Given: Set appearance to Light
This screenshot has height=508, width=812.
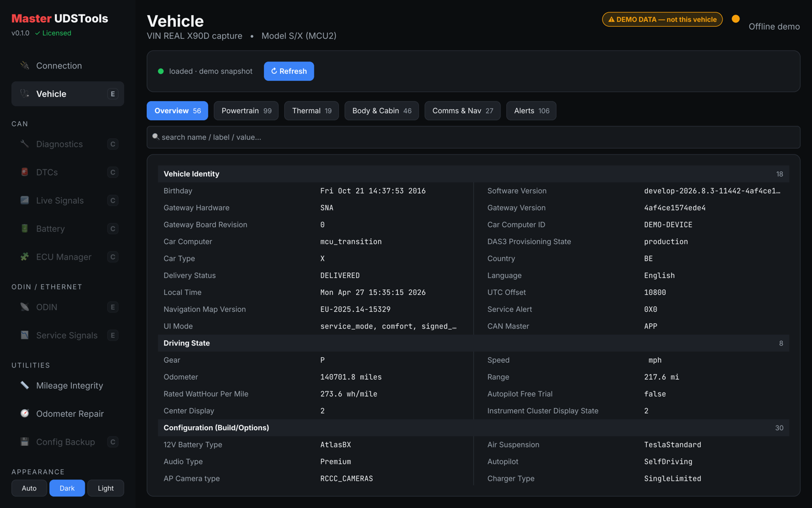Looking at the screenshot, I should click(106, 488).
